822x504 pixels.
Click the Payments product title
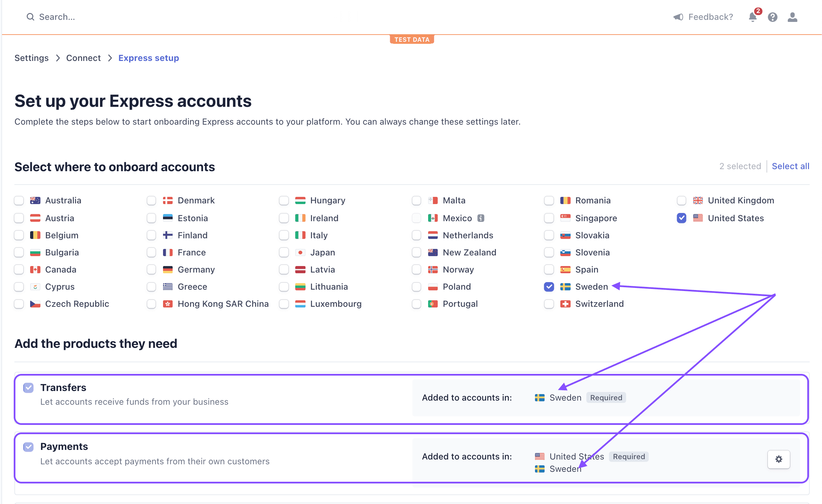(x=64, y=446)
